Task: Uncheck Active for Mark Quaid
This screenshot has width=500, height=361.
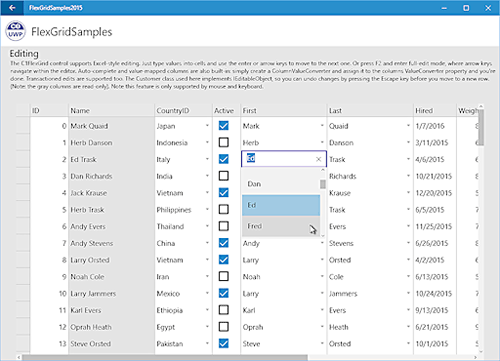Action: pos(223,126)
